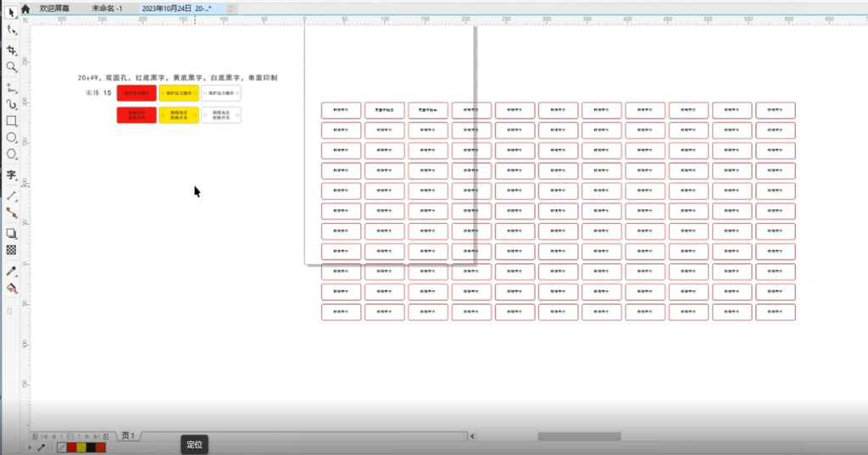Add a page after via right page icon

coord(106,436)
